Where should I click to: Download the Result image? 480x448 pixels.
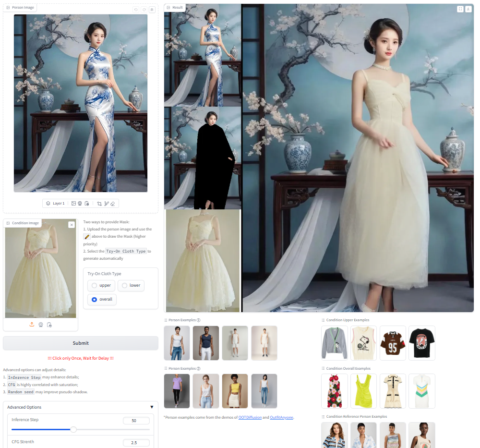click(468, 9)
